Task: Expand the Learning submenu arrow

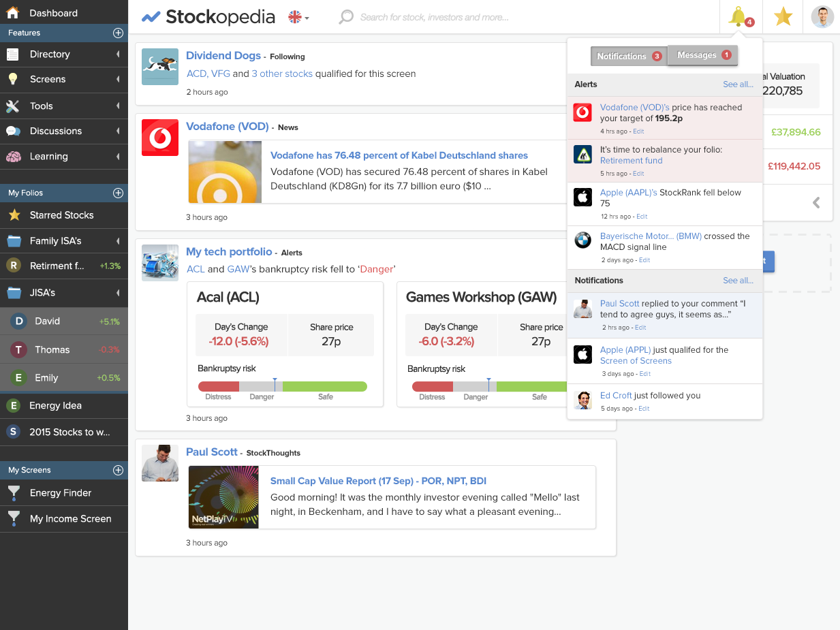Action: 118,156
